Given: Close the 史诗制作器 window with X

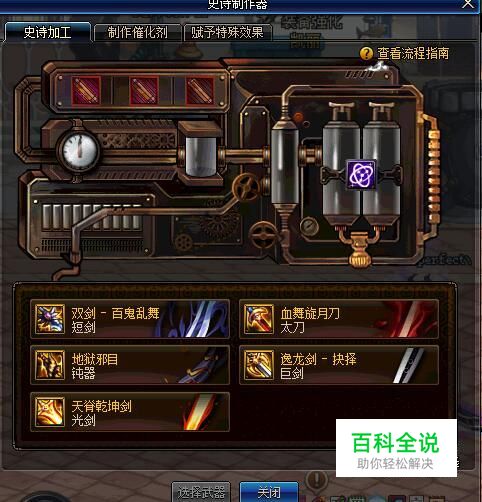Looking at the screenshot, I should [467, 4].
